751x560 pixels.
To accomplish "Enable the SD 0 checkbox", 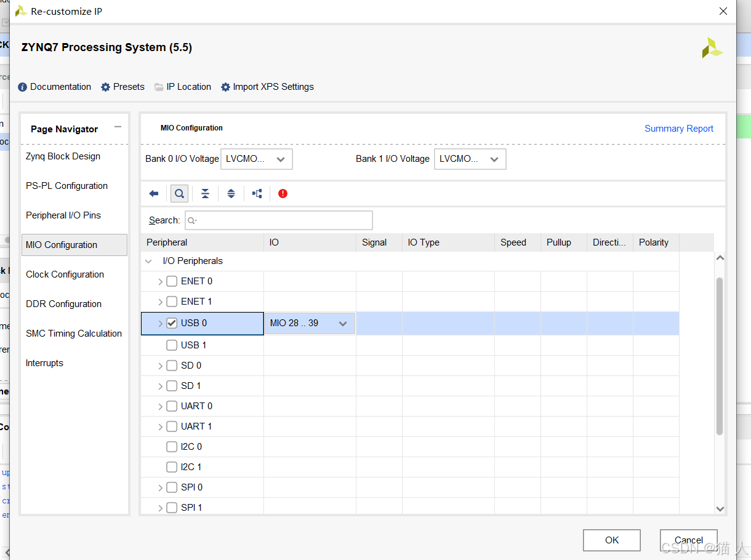I will click(x=172, y=366).
